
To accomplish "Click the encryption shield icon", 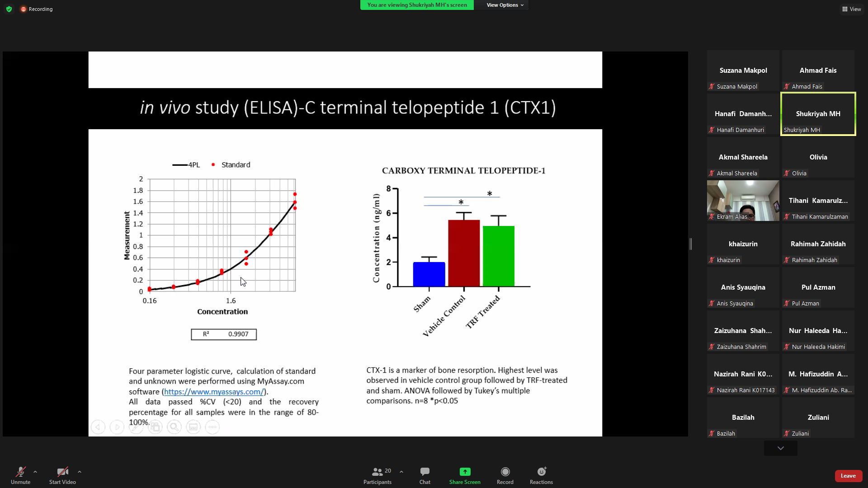I will [9, 9].
